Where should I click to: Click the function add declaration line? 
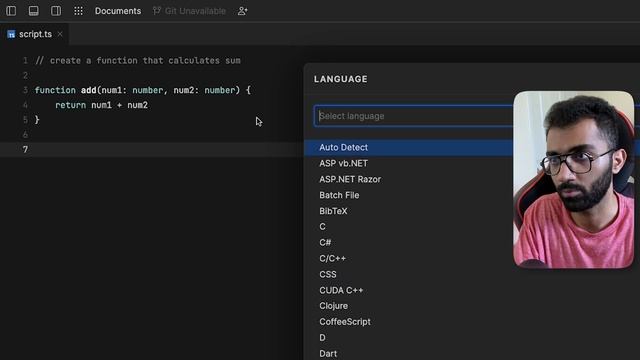(143, 90)
